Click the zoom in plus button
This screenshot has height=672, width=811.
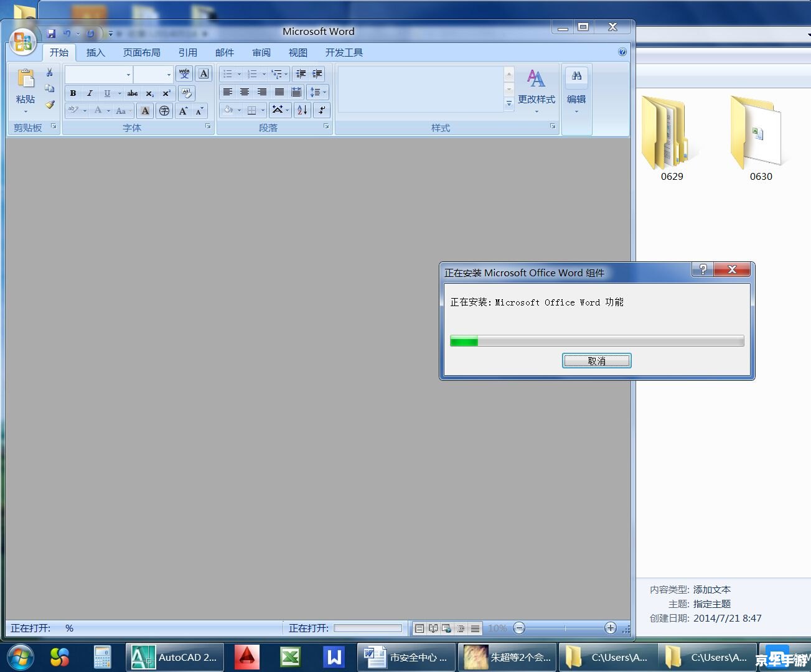coord(611,628)
